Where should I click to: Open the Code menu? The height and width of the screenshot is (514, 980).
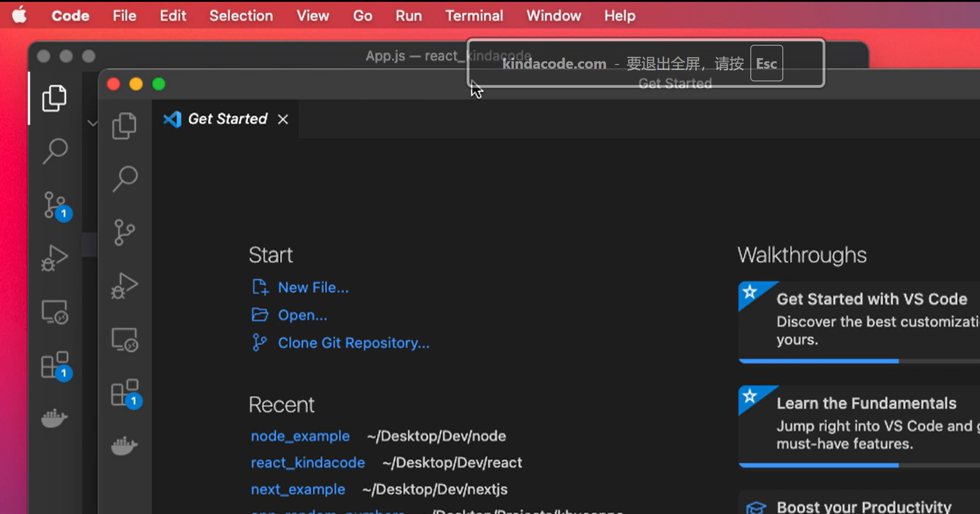tap(70, 16)
